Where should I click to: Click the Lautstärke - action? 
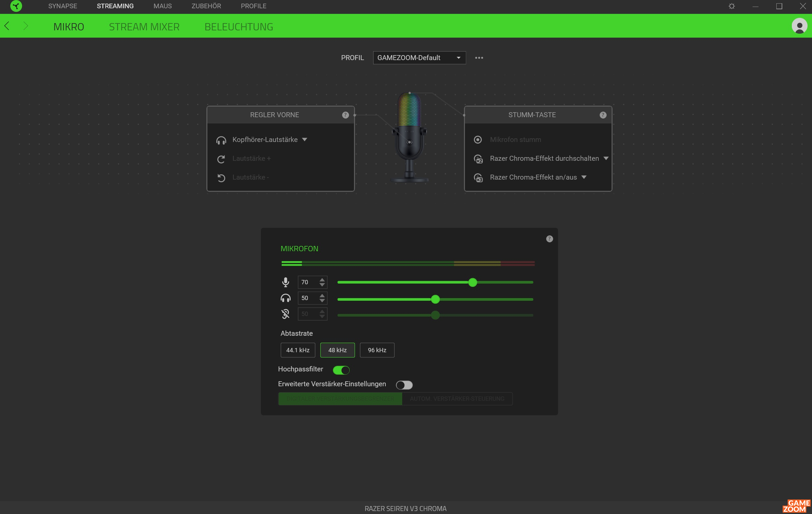(x=251, y=177)
